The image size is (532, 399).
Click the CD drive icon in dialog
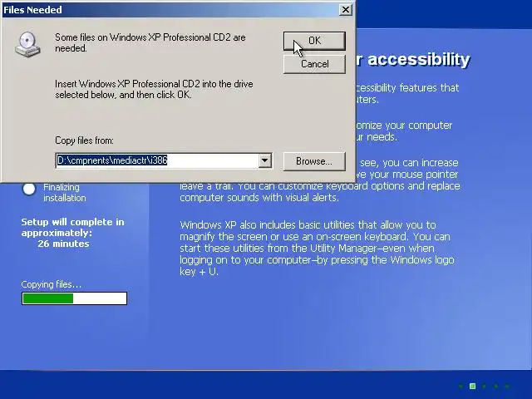pos(27,44)
